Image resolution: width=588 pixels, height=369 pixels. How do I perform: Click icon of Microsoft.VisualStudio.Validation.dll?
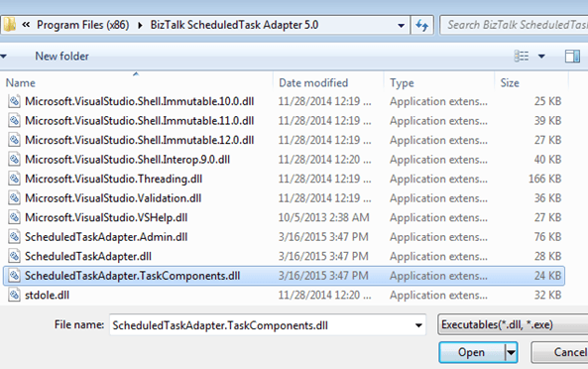(x=14, y=198)
